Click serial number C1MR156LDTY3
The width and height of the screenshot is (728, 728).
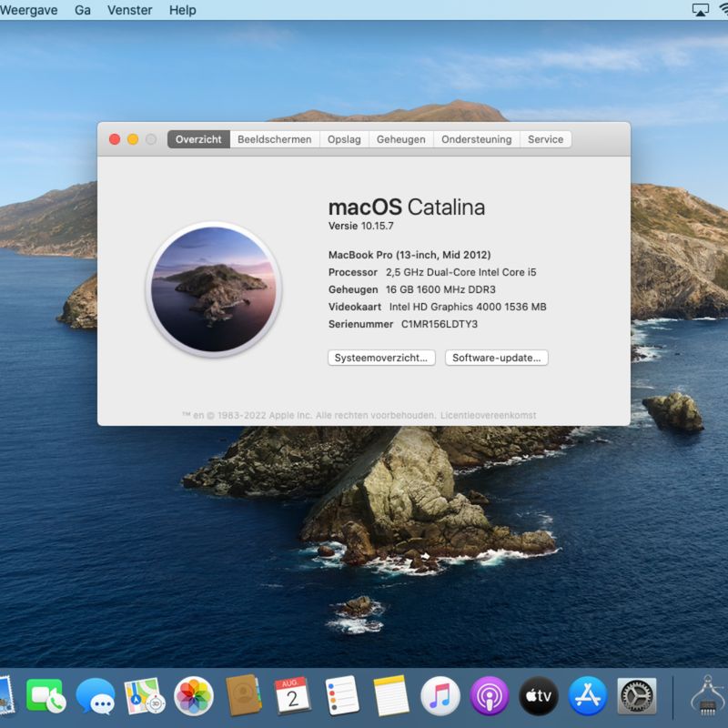click(440, 324)
